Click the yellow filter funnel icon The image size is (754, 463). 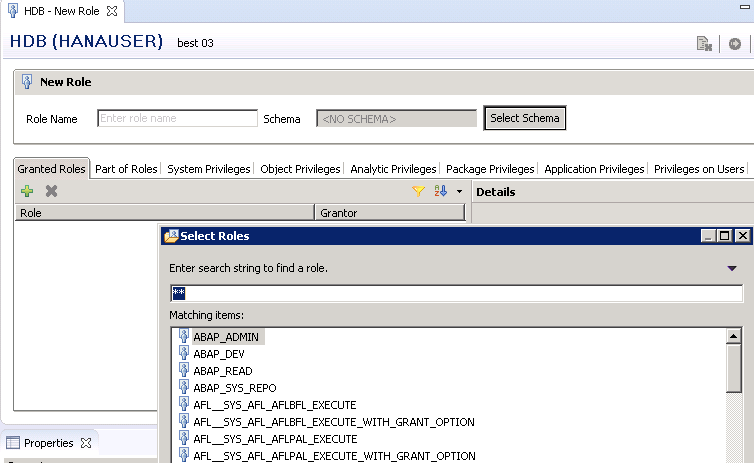tap(419, 191)
